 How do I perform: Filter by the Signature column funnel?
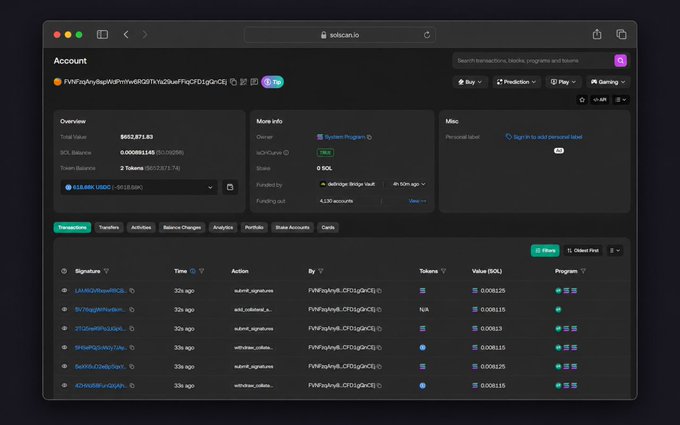point(106,271)
